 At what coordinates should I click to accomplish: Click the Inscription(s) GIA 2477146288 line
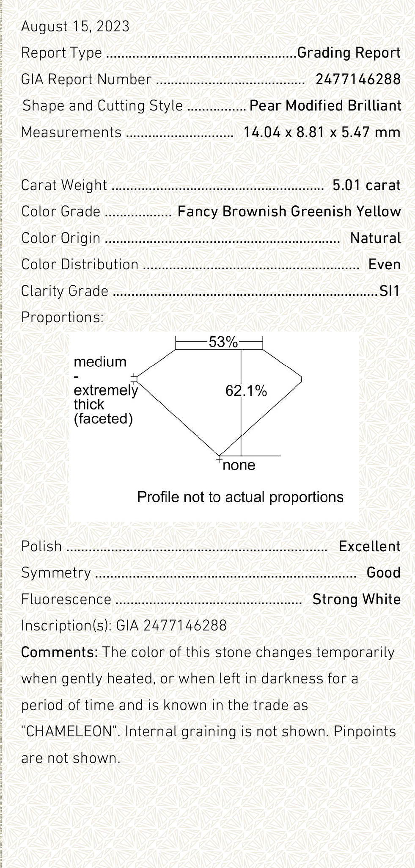[124, 625]
